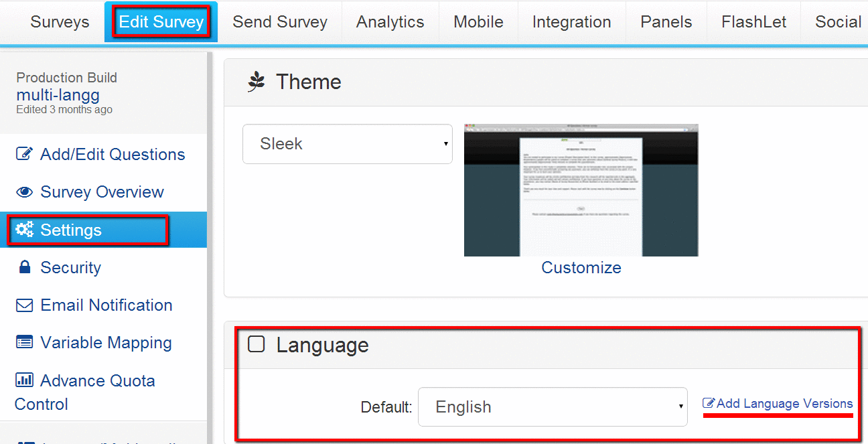
Task: Switch to the Send Survey tab
Action: (x=280, y=22)
